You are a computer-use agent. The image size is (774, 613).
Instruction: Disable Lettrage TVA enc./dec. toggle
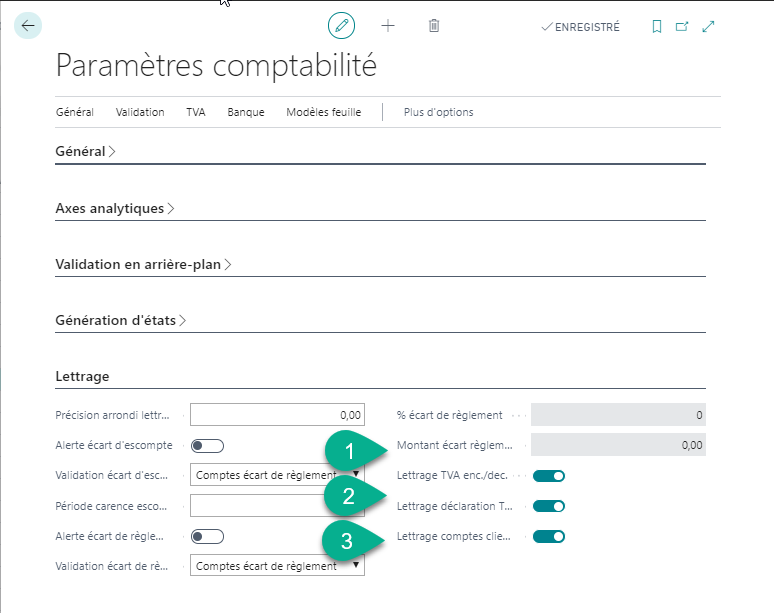(x=549, y=476)
